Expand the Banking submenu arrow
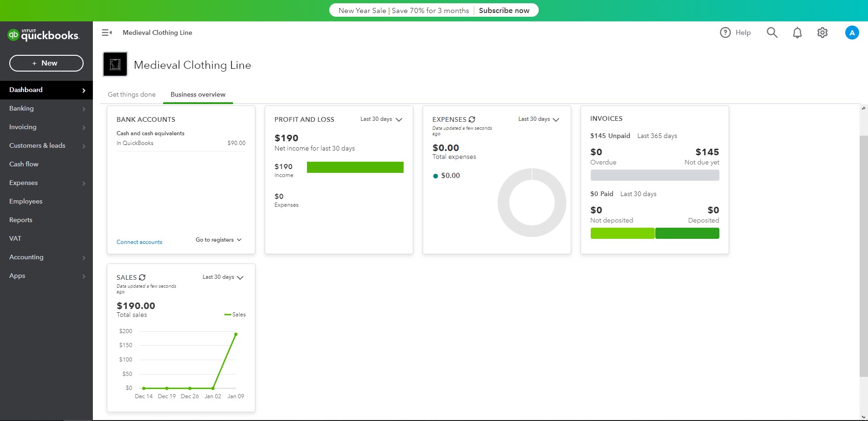868x421 pixels. [84, 109]
